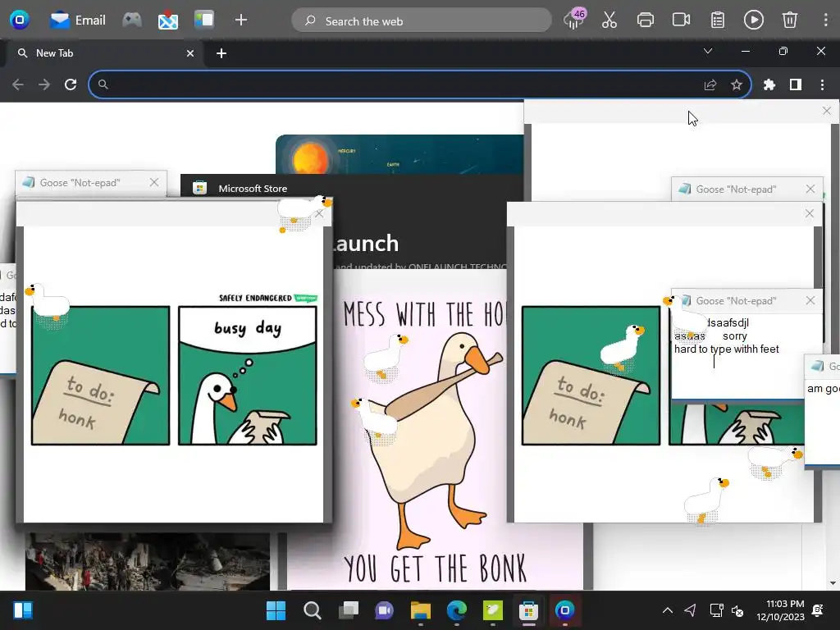Open the notifications bell icon
Image resolution: width=840 pixels, height=630 pixels.
[818, 610]
